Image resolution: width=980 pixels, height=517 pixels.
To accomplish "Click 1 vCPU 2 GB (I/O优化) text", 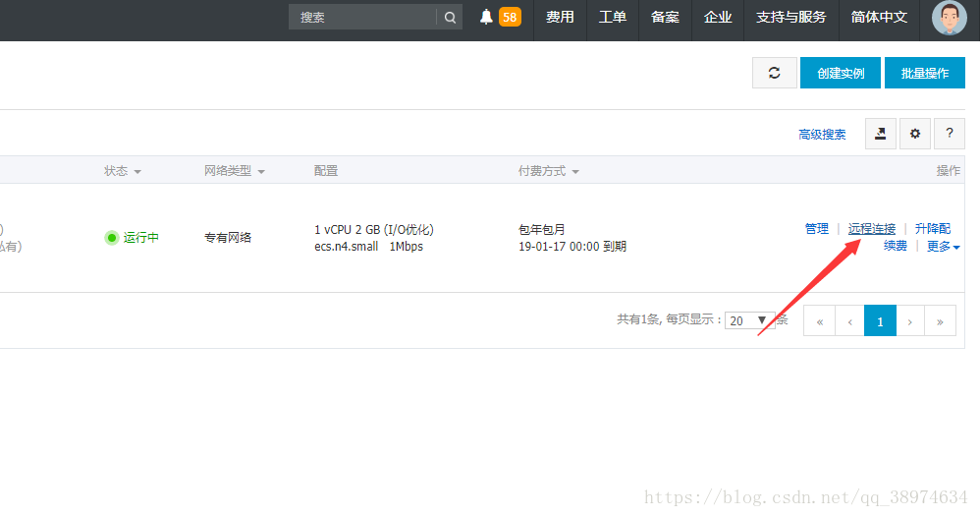I will (x=374, y=230).
